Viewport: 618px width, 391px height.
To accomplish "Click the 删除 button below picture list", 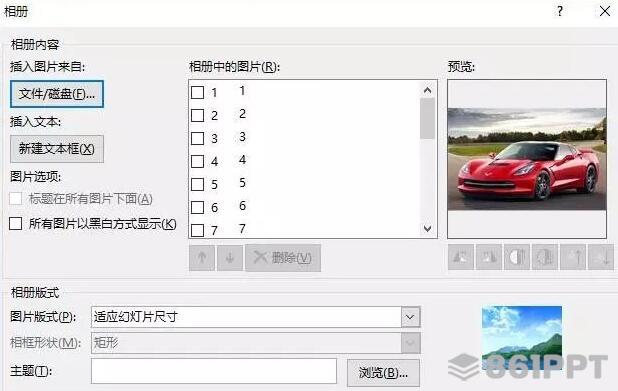I will point(283,258).
